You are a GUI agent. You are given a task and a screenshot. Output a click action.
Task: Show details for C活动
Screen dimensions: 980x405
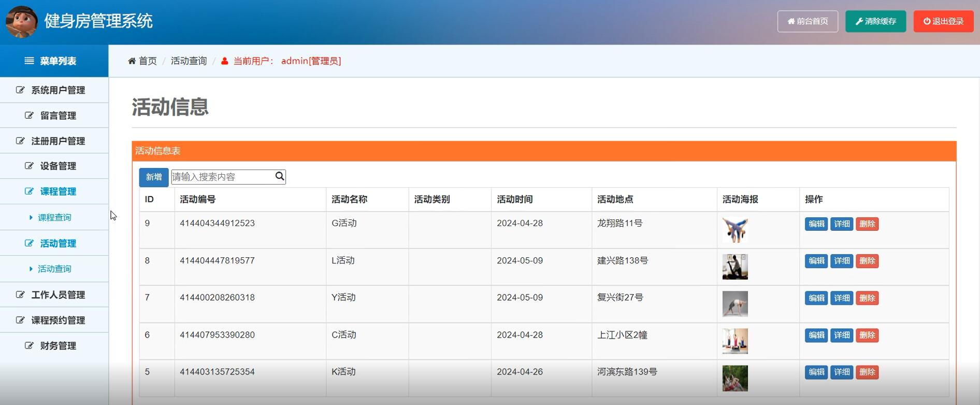click(x=842, y=335)
